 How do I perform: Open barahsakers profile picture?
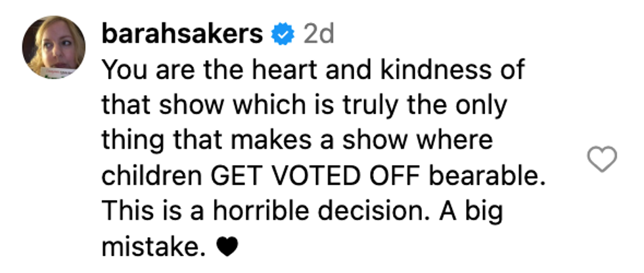click(54, 47)
